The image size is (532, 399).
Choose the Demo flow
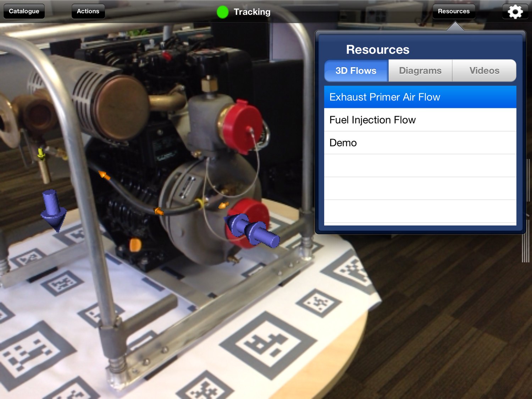[x=420, y=143]
